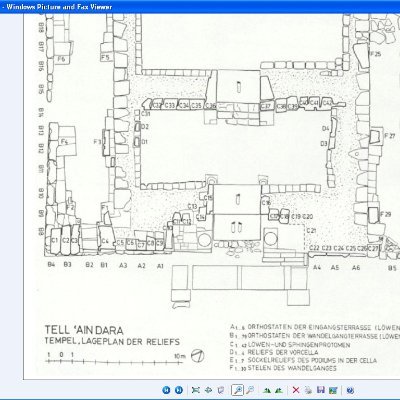Open the Help button

(350, 390)
